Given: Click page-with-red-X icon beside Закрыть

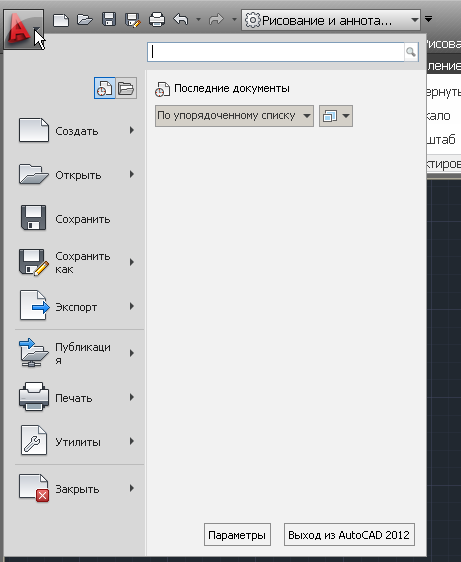Looking at the screenshot, I should point(34,488).
